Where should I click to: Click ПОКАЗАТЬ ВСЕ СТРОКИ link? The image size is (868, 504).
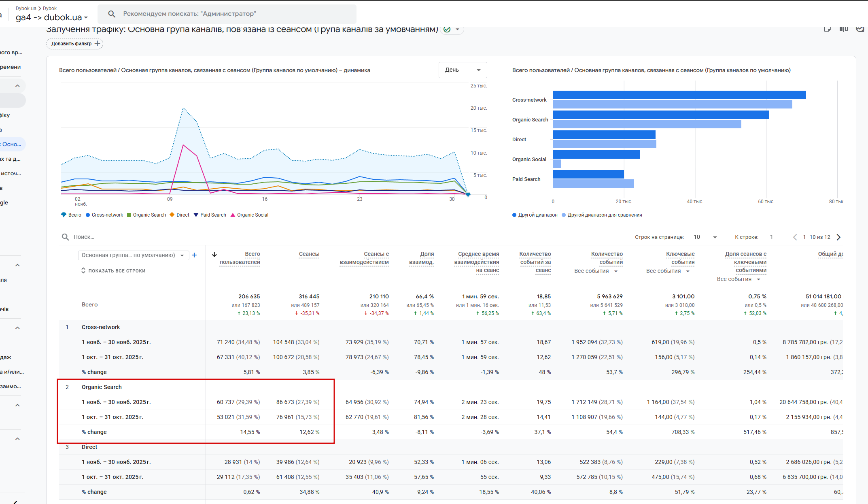point(113,271)
